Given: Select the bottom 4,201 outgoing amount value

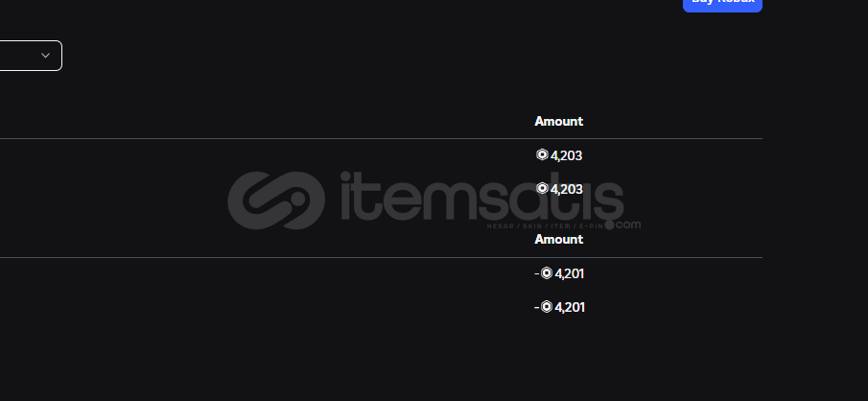Looking at the screenshot, I should tap(569, 307).
